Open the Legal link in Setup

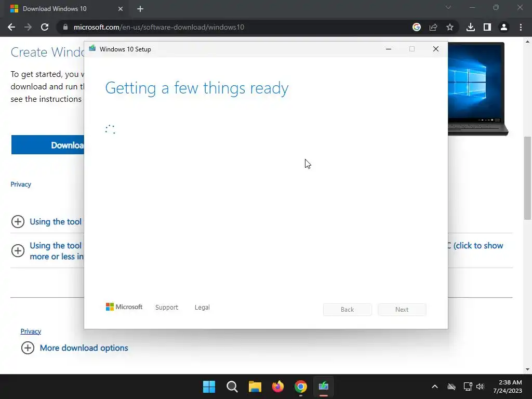tap(202, 308)
